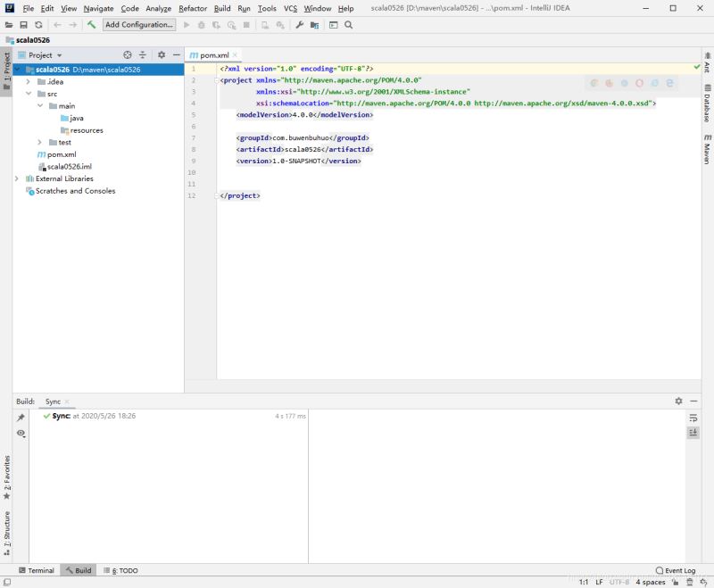This screenshot has height=588, width=714.
Task: Click the Opera browser icon in editor
Action: click(x=640, y=83)
